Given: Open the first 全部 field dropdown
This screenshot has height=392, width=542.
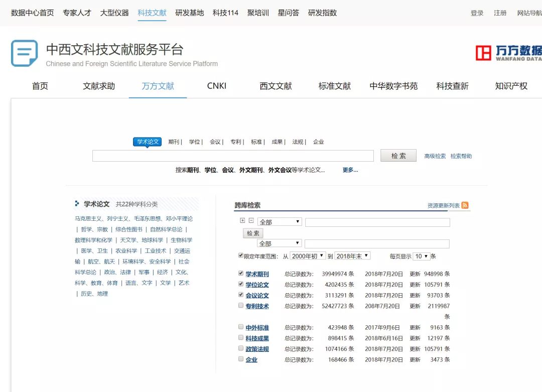Looking at the screenshot, I should pos(280,222).
